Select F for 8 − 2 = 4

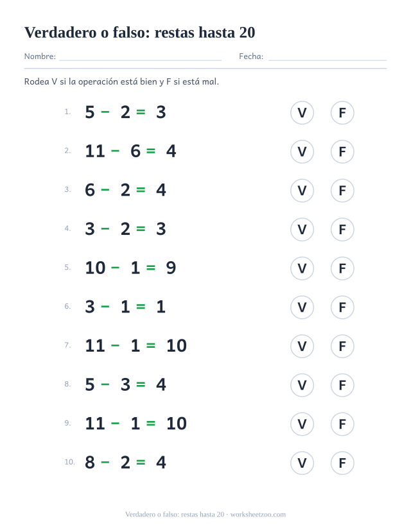[x=342, y=463]
